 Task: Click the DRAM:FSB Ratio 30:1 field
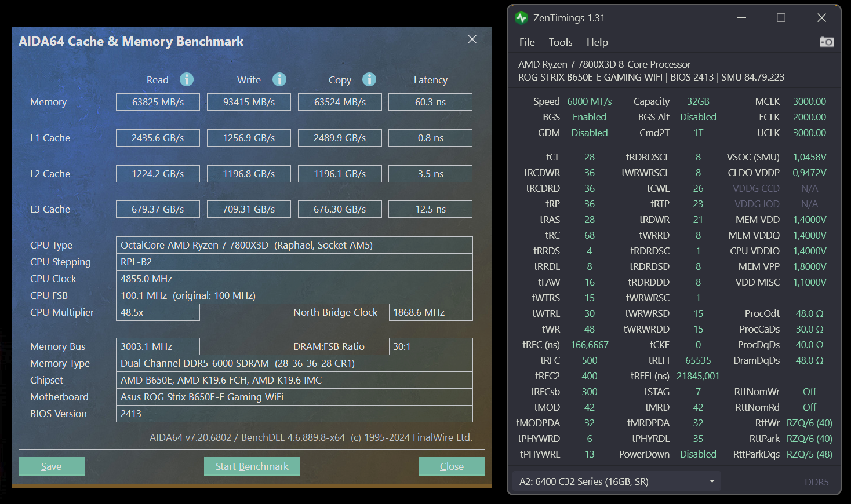[431, 346]
